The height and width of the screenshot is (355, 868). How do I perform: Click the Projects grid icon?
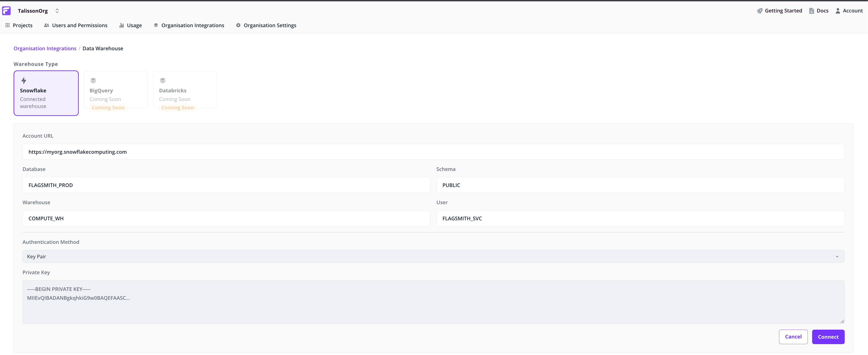coord(7,25)
